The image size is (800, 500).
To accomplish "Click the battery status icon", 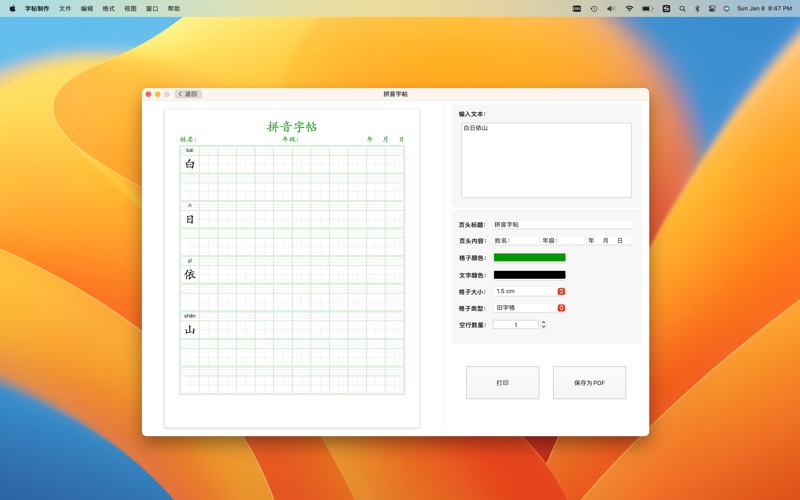I will (x=648, y=8).
